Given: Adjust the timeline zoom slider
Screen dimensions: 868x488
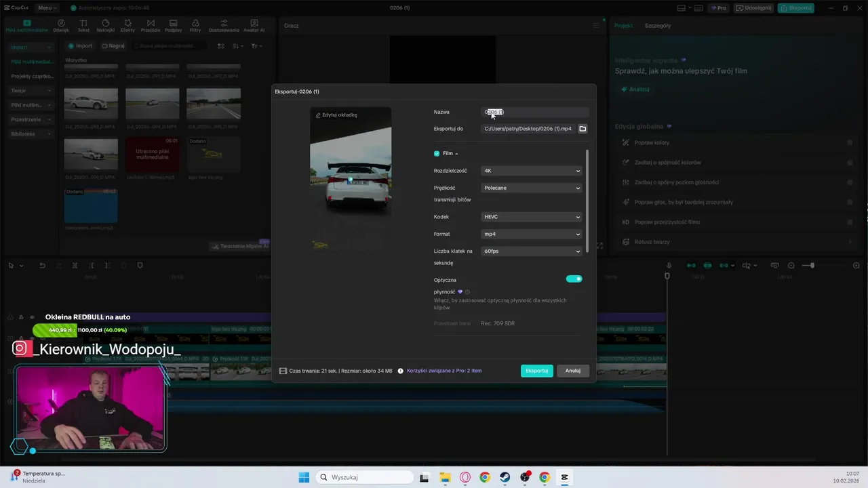Looking at the screenshot, I should pos(812,266).
